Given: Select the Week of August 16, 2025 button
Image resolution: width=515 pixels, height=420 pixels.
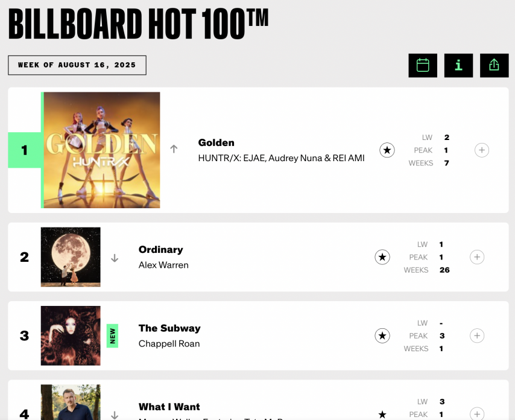Looking at the screenshot, I should click(x=77, y=65).
